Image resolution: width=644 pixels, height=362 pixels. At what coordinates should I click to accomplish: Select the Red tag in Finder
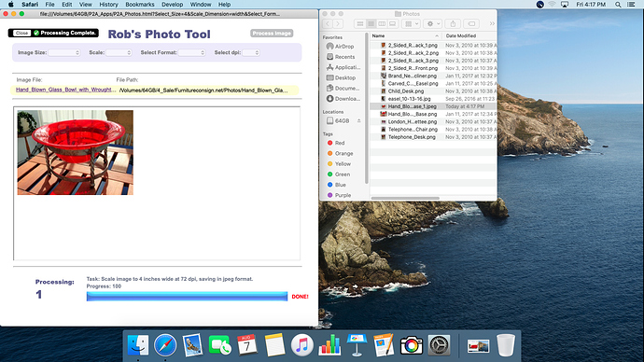pos(336,143)
